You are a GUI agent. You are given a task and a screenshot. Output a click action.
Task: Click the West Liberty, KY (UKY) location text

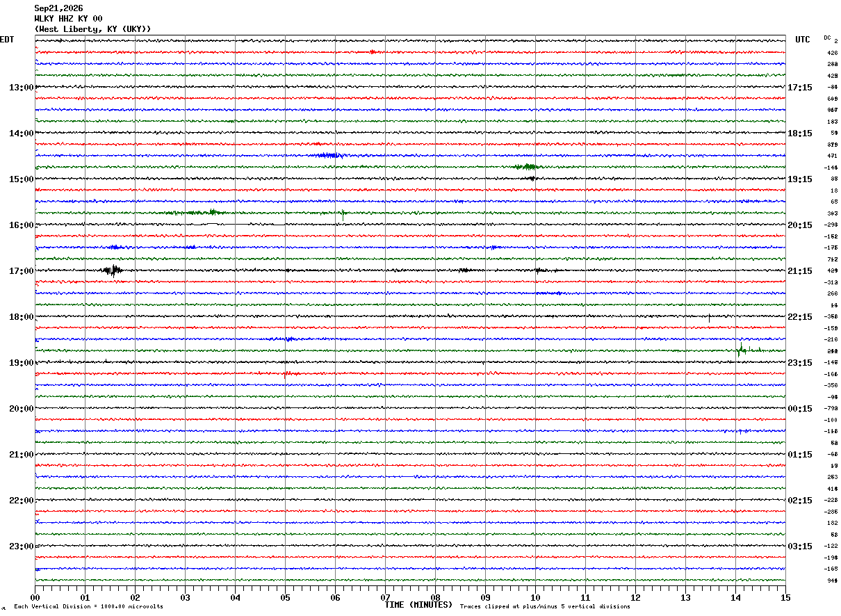[x=92, y=29]
